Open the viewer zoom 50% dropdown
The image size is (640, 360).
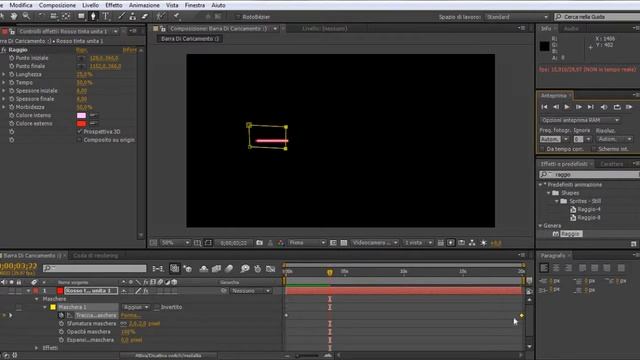point(176,243)
